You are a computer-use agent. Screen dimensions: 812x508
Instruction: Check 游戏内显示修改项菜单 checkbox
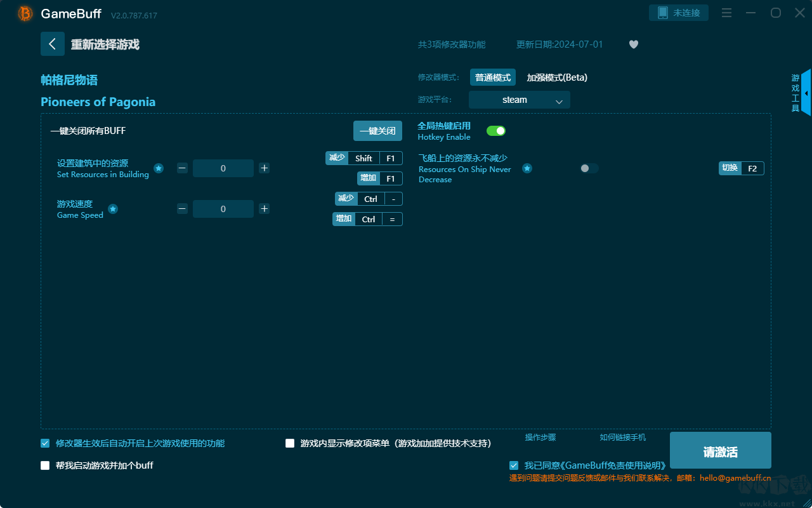(x=290, y=443)
